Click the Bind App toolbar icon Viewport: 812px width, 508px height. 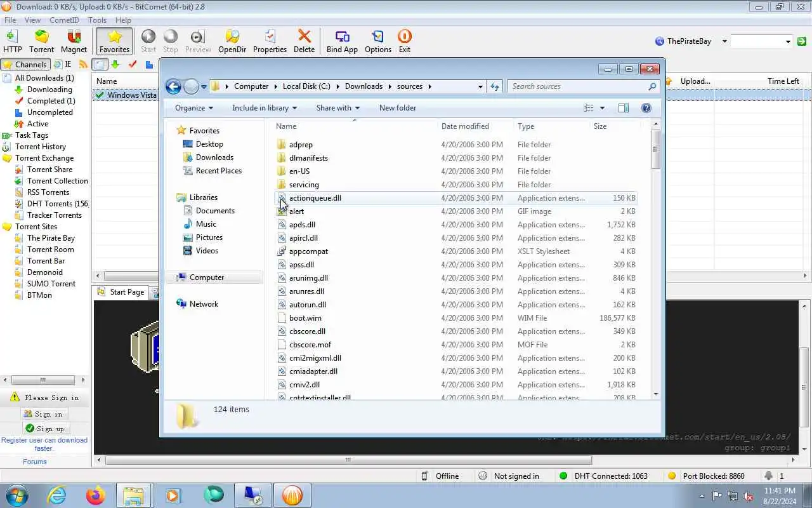342,41
